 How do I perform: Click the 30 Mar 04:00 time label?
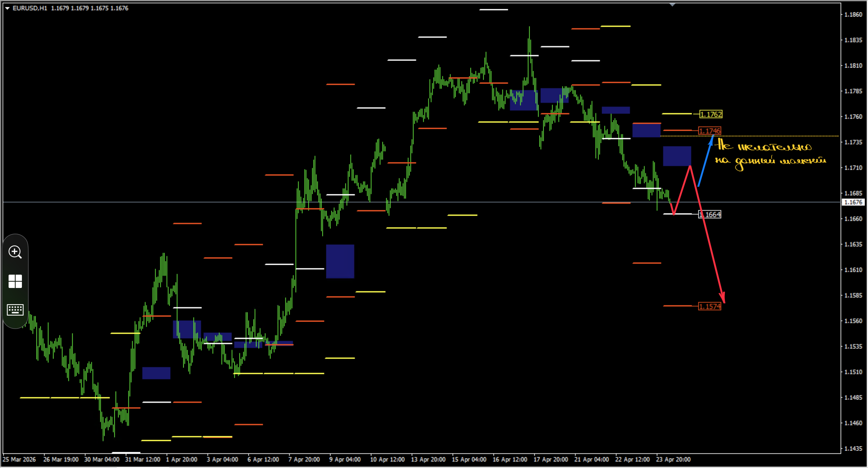coord(102,459)
